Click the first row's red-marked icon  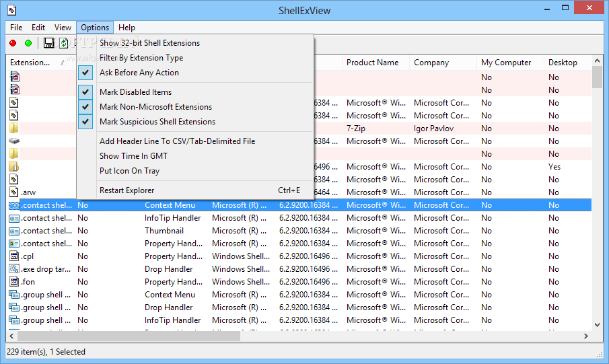(x=14, y=77)
